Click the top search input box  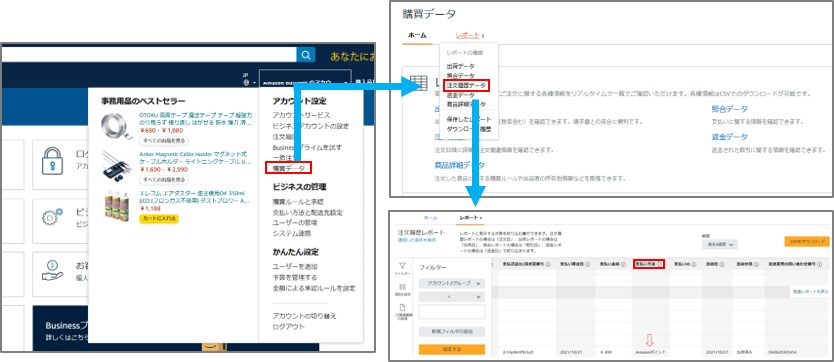click(148, 55)
